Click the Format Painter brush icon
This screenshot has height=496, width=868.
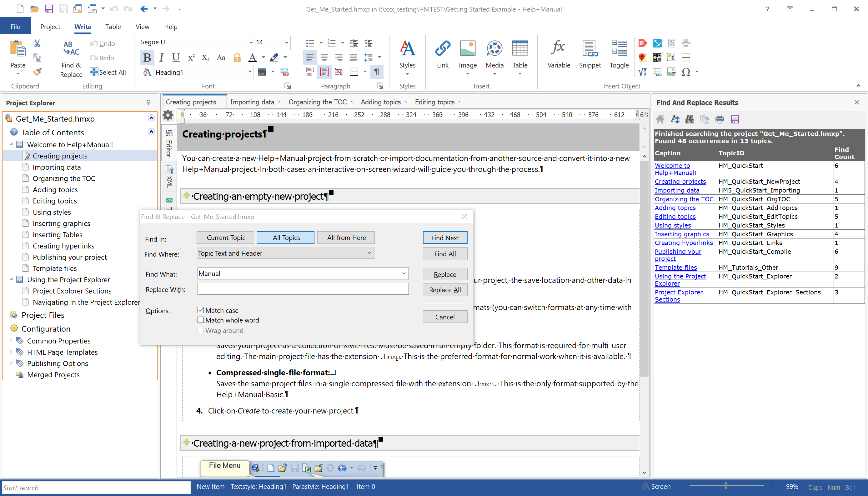37,72
